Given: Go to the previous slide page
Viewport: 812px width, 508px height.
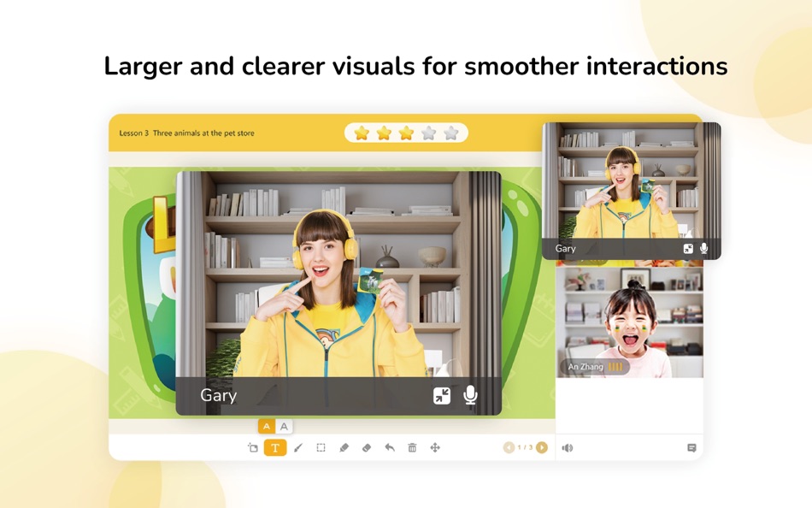Looking at the screenshot, I should click(x=509, y=447).
